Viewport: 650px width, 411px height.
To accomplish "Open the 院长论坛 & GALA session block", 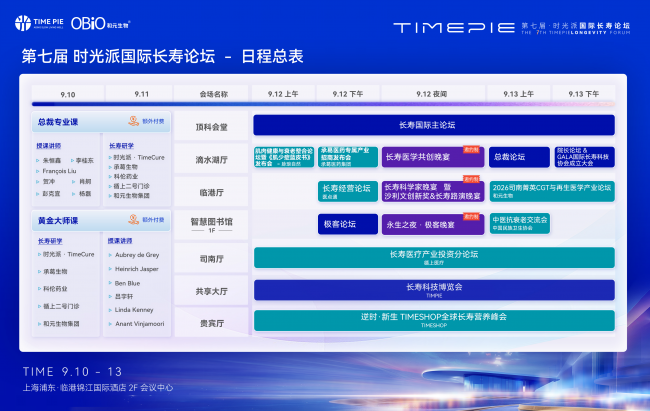I will [585, 157].
